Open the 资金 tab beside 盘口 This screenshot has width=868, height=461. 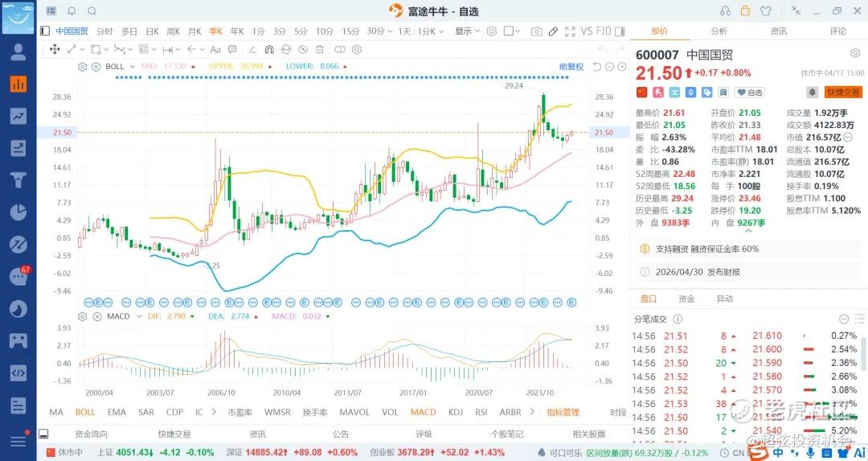click(686, 298)
